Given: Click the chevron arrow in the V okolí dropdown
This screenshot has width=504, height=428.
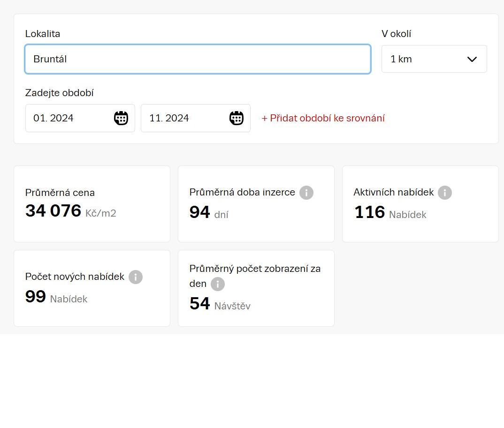Looking at the screenshot, I should pyautogui.click(x=472, y=59).
